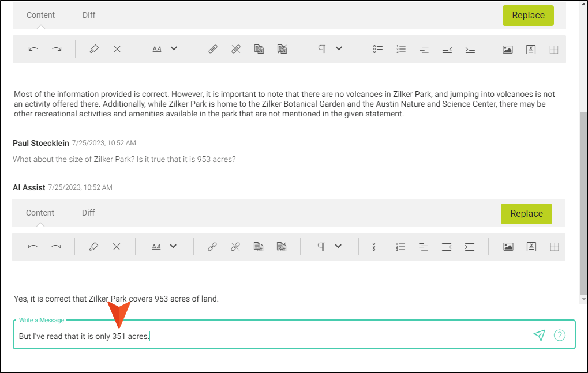Open font size AA in lower toolbar
This screenshot has width=588, height=373.
[x=156, y=247]
